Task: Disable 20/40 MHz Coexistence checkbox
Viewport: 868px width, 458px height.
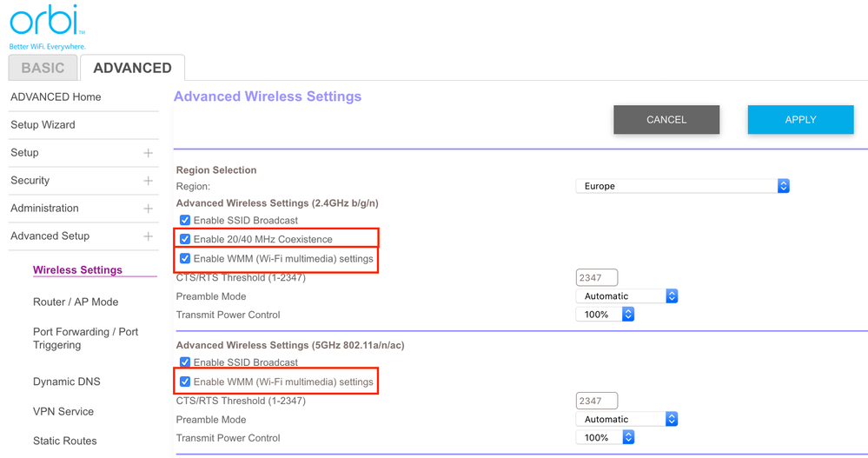Action: click(x=185, y=239)
